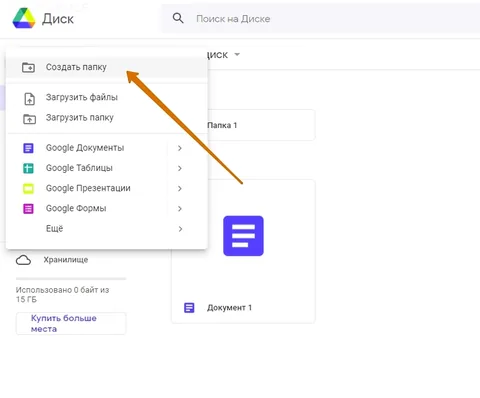Open the Документ 1 file preview thumbnail
The width and height of the screenshot is (480, 398).
click(x=243, y=236)
